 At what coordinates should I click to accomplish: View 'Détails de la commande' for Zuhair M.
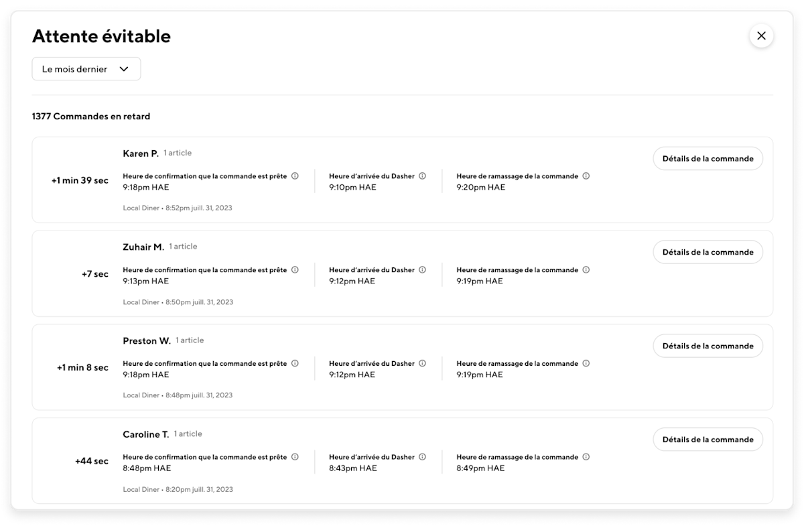708,253
